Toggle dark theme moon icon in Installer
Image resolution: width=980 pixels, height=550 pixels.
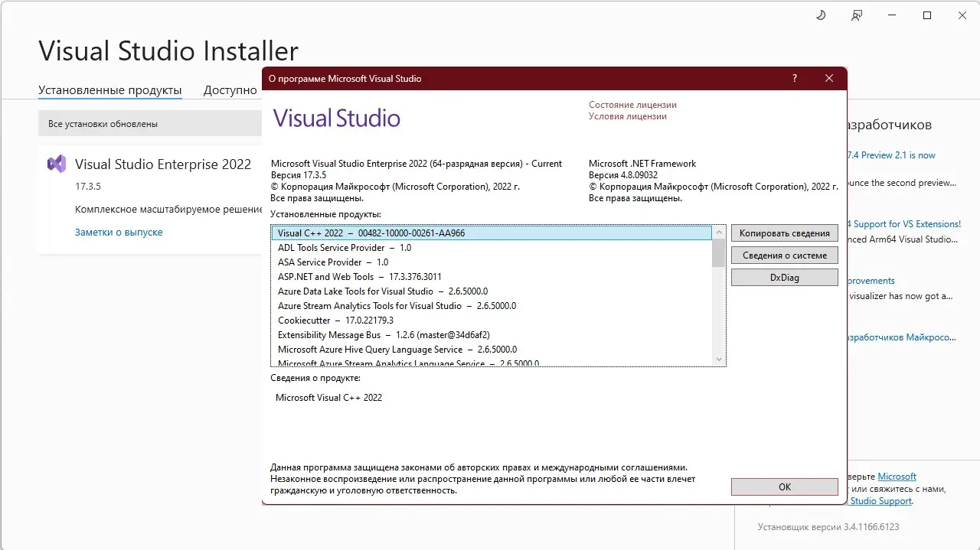pyautogui.click(x=822, y=15)
